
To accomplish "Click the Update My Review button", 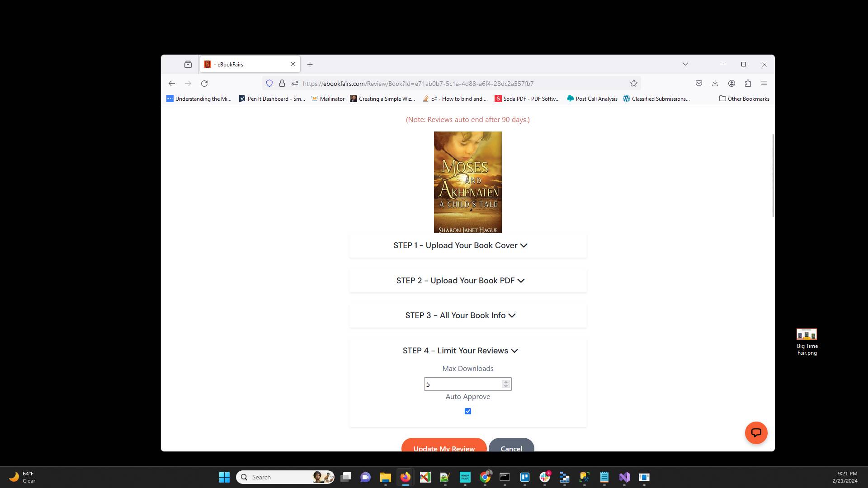I will [x=443, y=448].
